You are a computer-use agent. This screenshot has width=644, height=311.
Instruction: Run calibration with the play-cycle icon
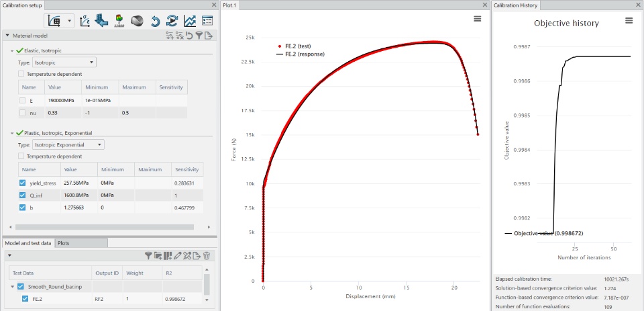[x=172, y=21]
